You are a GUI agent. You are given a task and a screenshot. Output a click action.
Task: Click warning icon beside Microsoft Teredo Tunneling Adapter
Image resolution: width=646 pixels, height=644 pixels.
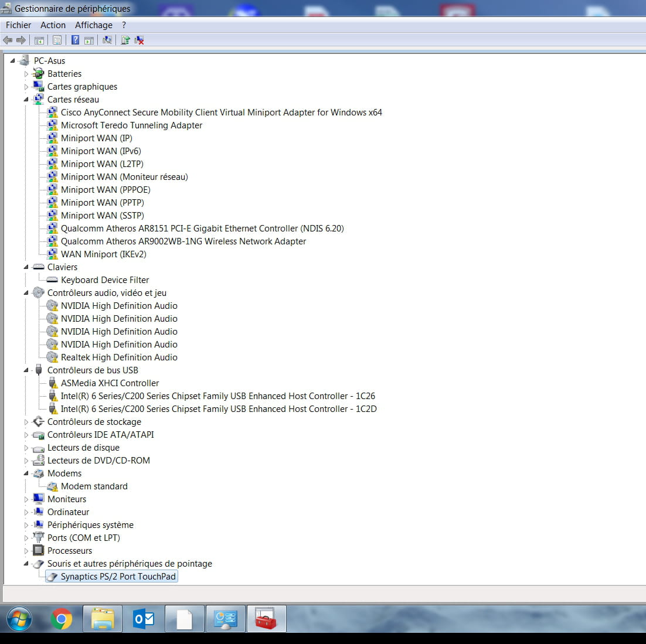coord(52,125)
